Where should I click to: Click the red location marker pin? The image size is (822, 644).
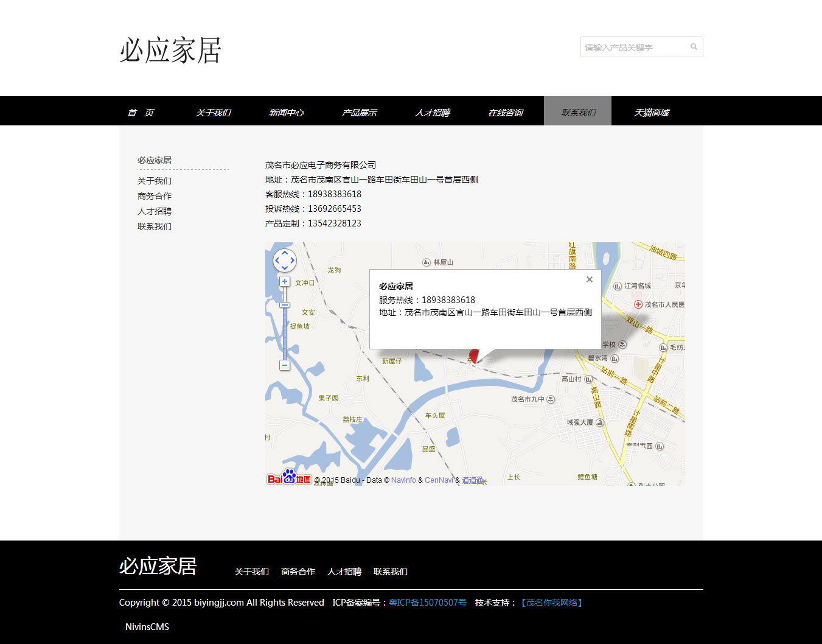click(x=474, y=355)
